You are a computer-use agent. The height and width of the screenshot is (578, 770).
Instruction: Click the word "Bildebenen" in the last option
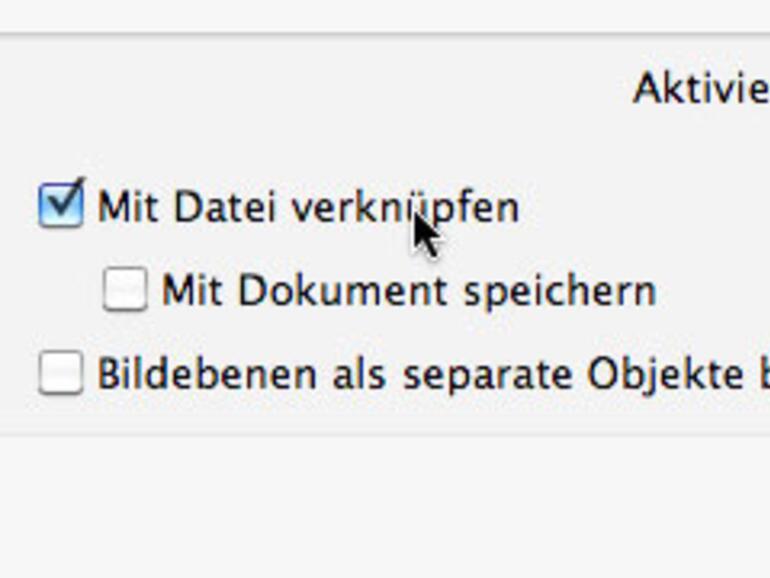point(188,373)
